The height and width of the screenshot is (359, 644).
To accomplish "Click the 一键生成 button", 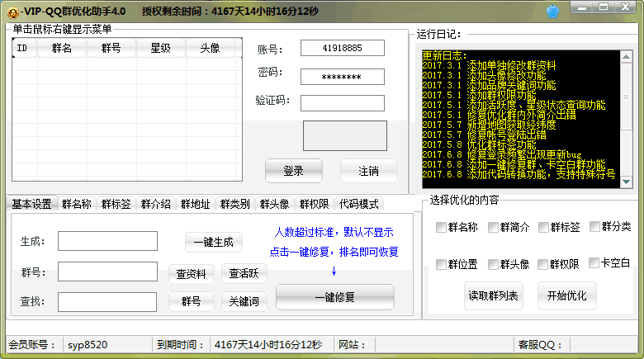I will coord(214,242).
